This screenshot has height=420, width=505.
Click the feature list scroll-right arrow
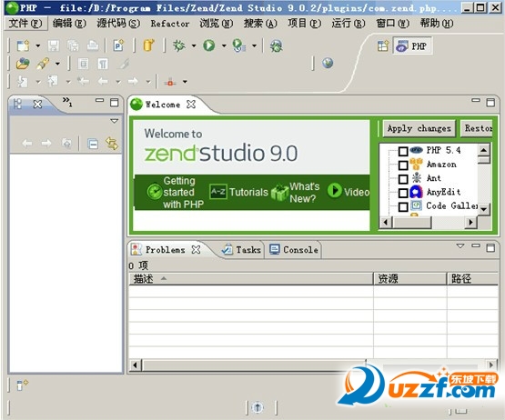click(470, 222)
